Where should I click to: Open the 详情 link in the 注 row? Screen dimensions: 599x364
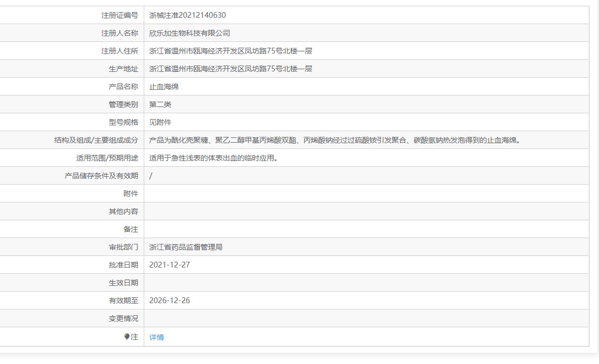point(156,337)
